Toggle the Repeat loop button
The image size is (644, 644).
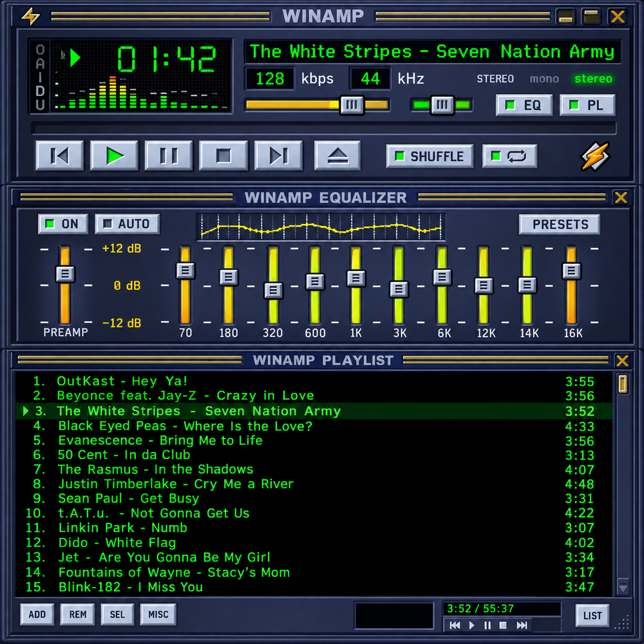[x=509, y=156]
